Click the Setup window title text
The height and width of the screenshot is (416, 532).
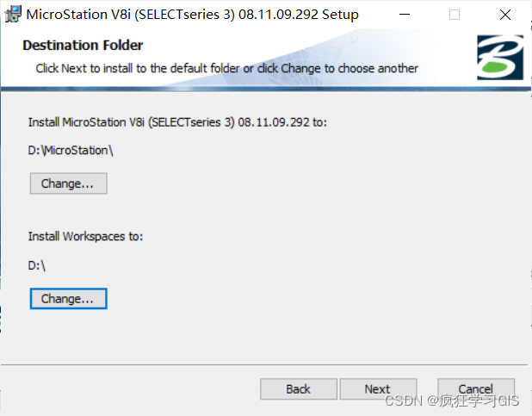tap(192, 15)
